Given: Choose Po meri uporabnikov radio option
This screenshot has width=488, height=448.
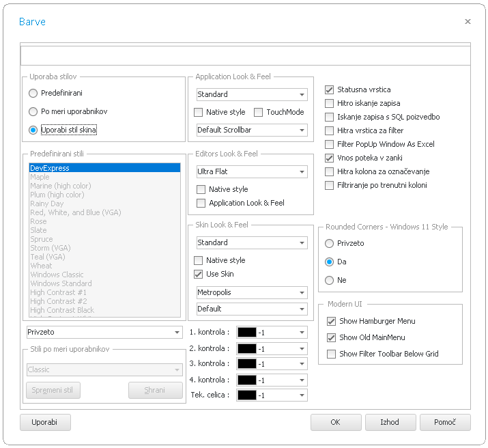Looking at the screenshot, I should pyautogui.click(x=33, y=111).
